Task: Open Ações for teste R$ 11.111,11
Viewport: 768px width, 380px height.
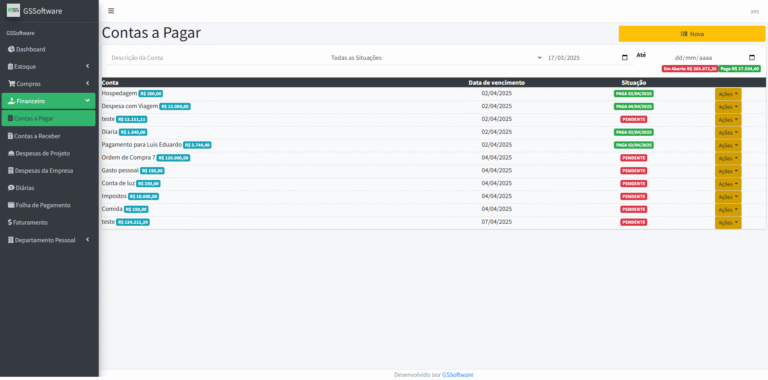Action: click(x=728, y=119)
